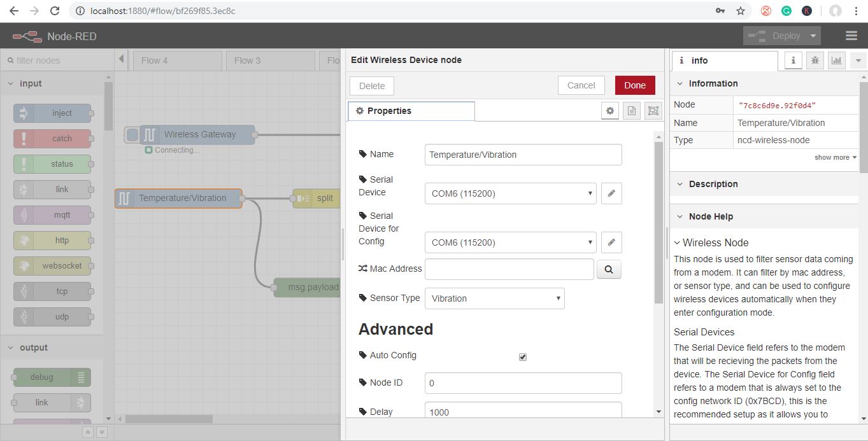
Task: Edit Serial Device for Config pencil icon
Action: pos(611,242)
